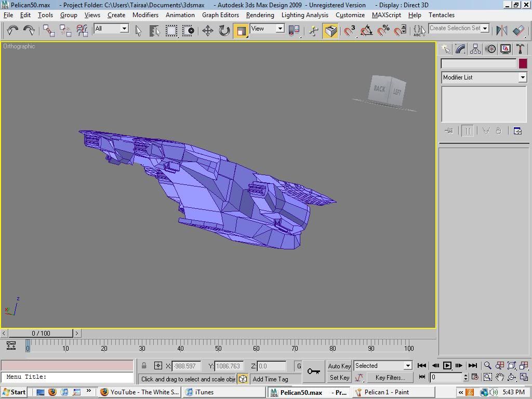
Task: Open the Rendering menu
Action: [260, 15]
